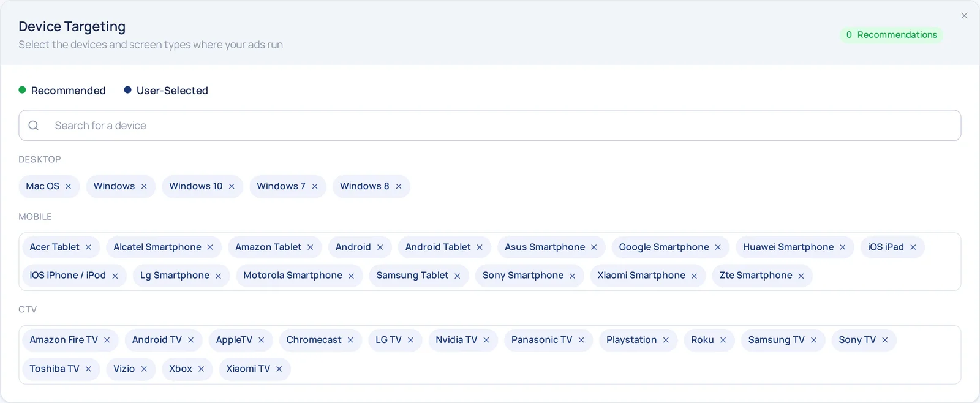Remove Alcatel Smartphone via x icon

pyautogui.click(x=210, y=247)
